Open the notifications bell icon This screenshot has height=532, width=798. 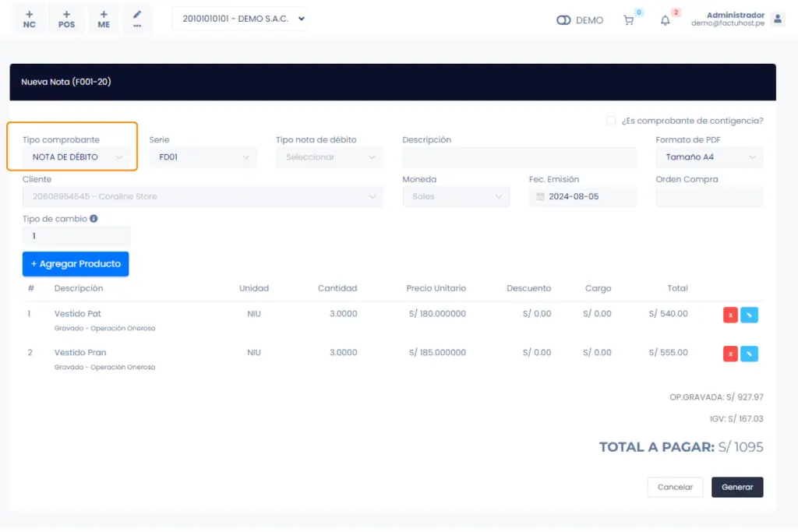[x=666, y=20]
